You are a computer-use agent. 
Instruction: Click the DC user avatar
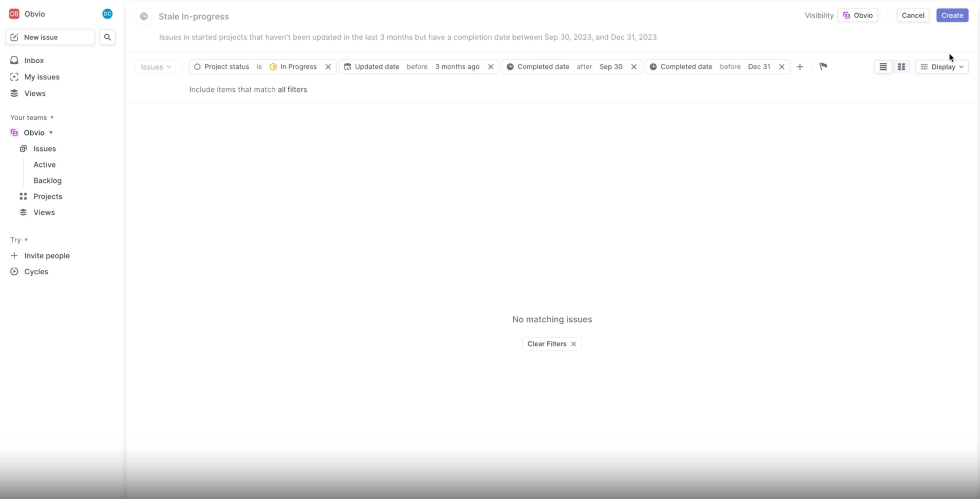coord(107,14)
